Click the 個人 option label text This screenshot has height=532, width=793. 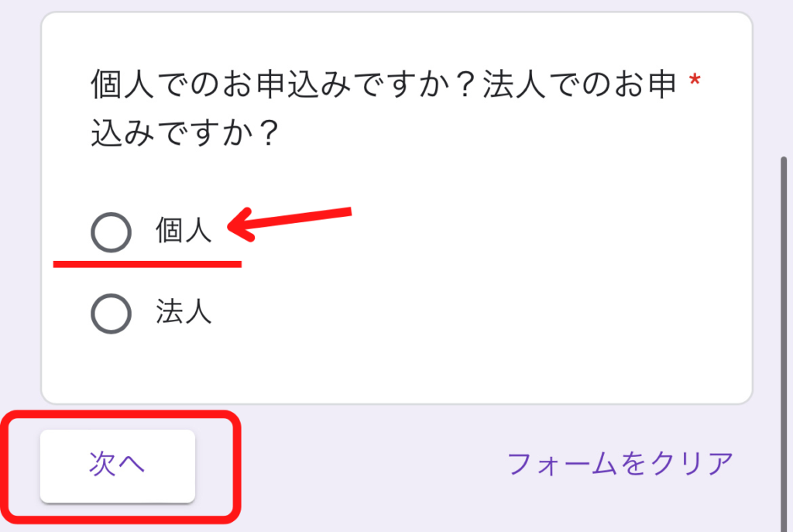(184, 230)
